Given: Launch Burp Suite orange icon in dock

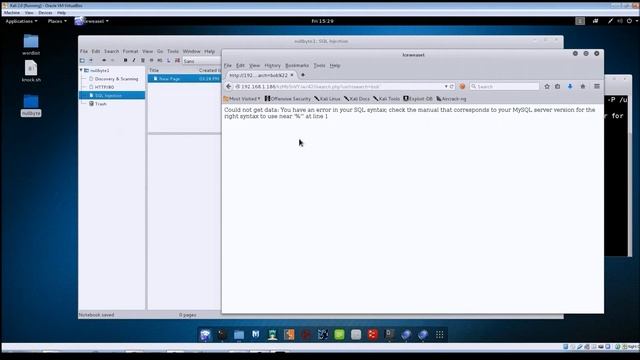Looking at the screenshot, I should [x=289, y=335].
